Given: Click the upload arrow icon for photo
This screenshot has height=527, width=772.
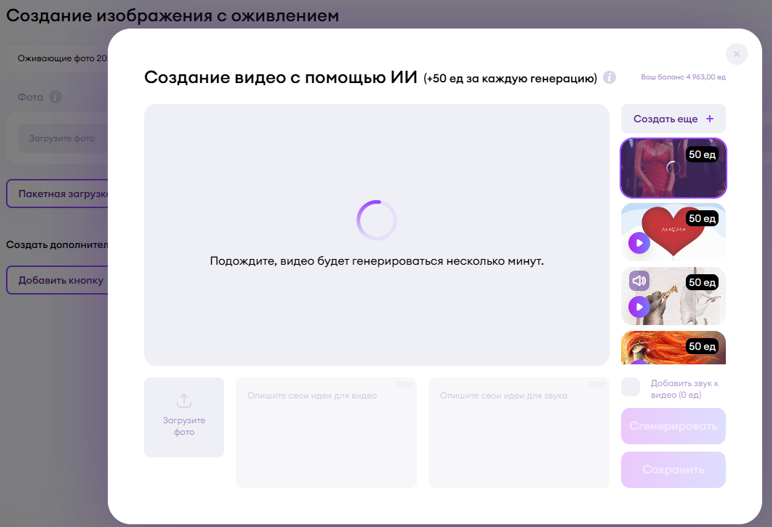Looking at the screenshot, I should pyautogui.click(x=184, y=400).
